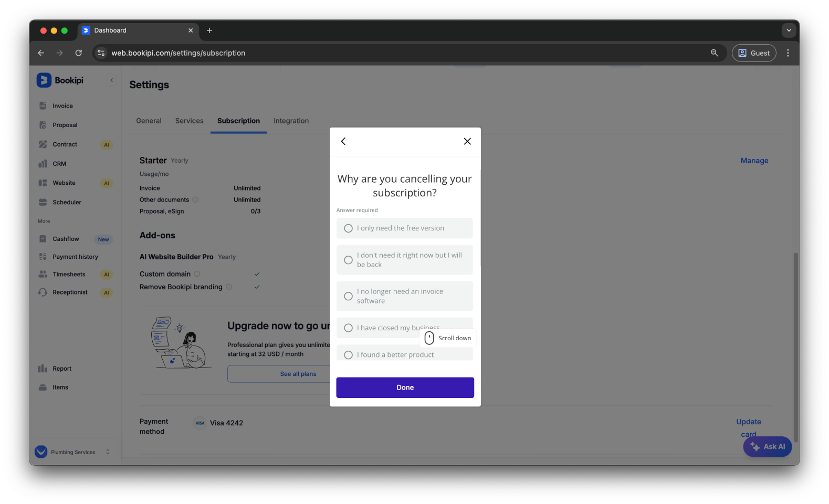This screenshot has width=829, height=504.
Task: Click the Visa card icon
Action: [200, 423]
